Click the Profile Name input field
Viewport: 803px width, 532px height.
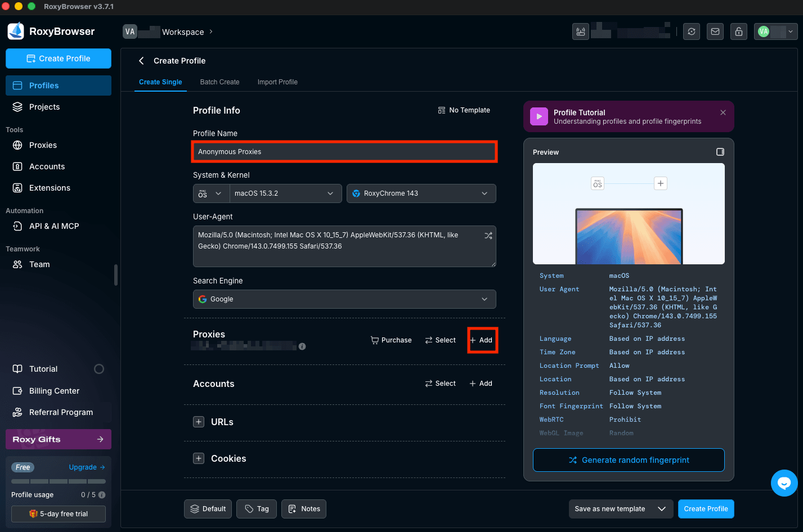click(344, 151)
